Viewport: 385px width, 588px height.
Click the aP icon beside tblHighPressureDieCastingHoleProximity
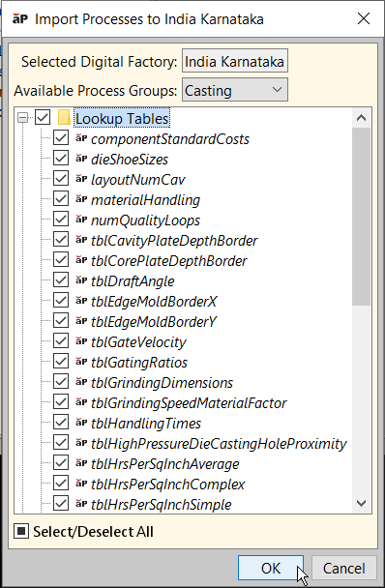click(81, 442)
